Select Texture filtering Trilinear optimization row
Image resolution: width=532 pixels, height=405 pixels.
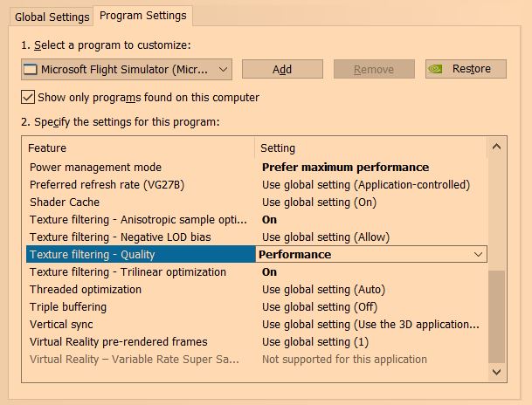pyautogui.click(x=128, y=271)
